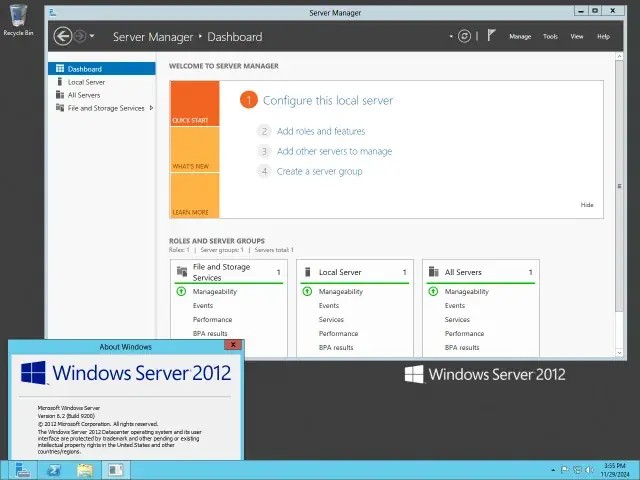Click Configure this local server link
This screenshot has width=640, height=480.
[x=328, y=100]
